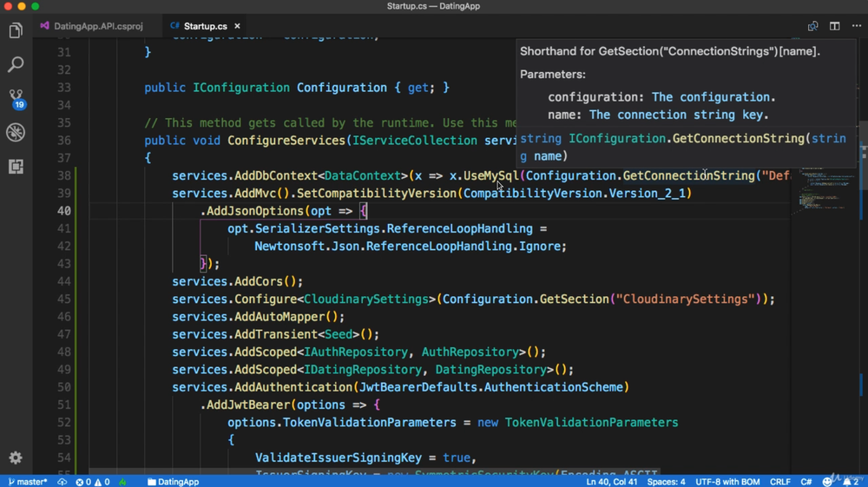This screenshot has width=868, height=487.
Task: Click ValidateIssuerSigningKey on line 54
Action: click(x=339, y=457)
